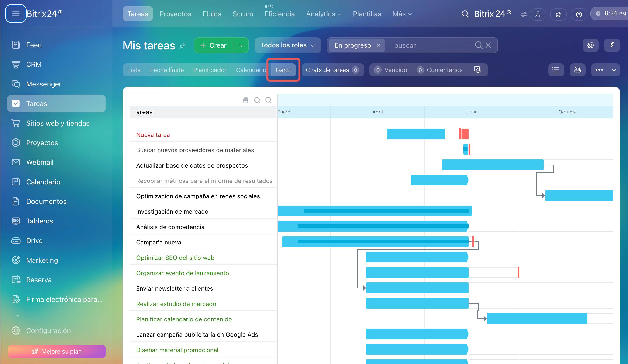Open the task settings gear
The width and height of the screenshot is (628, 364).
pyautogui.click(x=590, y=45)
